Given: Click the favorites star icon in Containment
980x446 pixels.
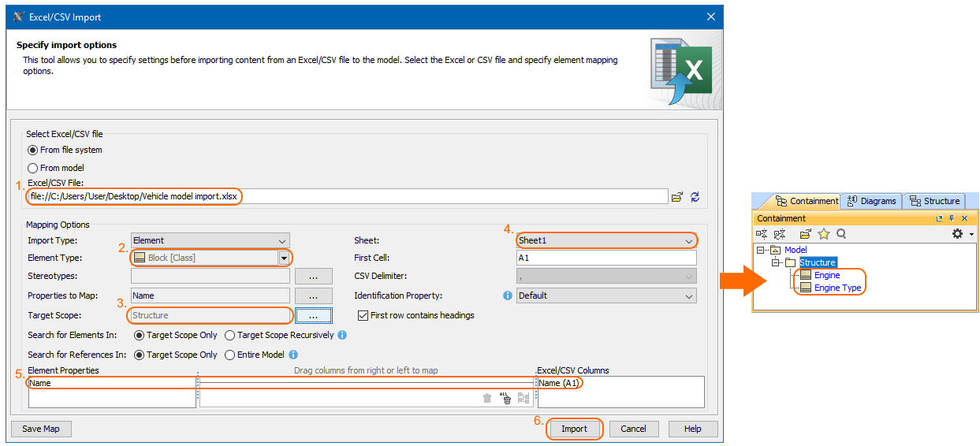Looking at the screenshot, I should (x=823, y=234).
